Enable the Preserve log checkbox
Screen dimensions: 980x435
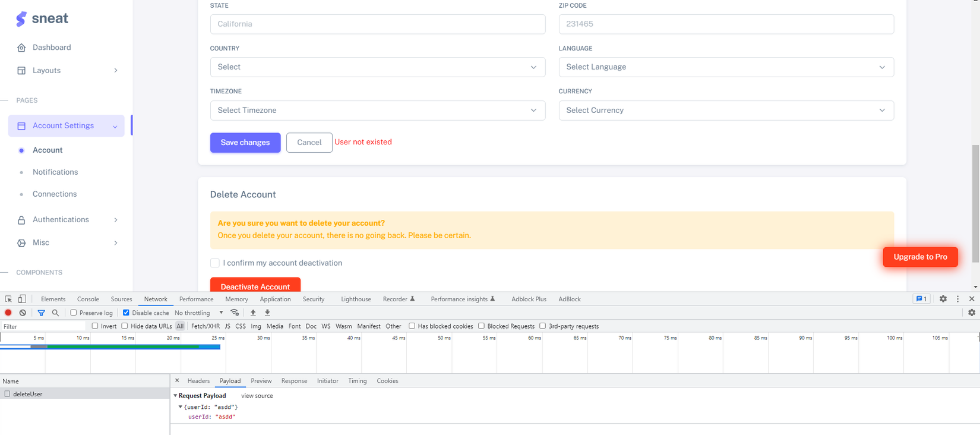(74, 313)
